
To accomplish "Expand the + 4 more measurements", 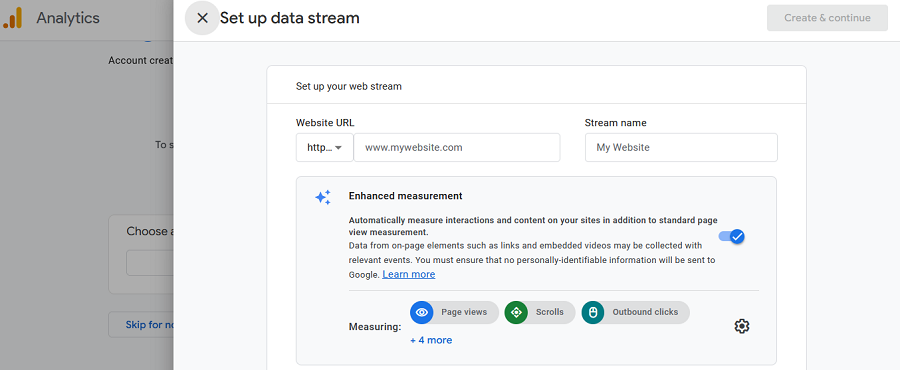I will pos(431,340).
